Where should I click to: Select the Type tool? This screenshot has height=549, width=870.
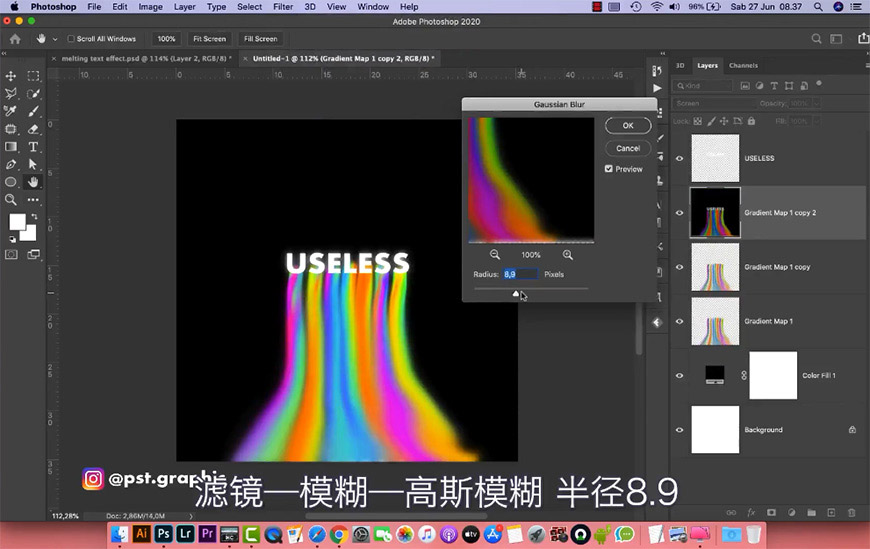coord(33,147)
